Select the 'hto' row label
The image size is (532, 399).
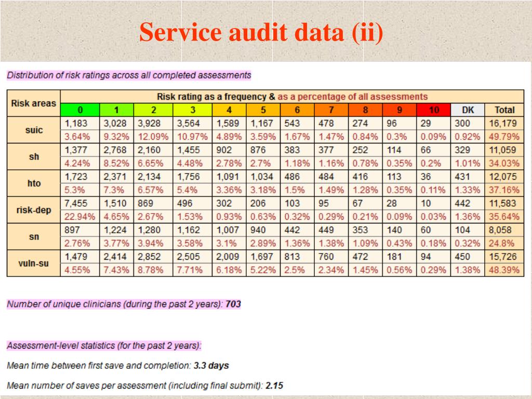(34, 183)
